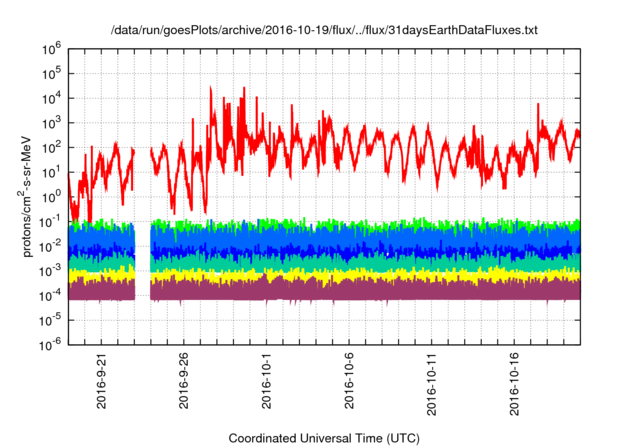Click the 10^3 label on y-axis
The height and width of the screenshot is (448, 640).
[52, 121]
